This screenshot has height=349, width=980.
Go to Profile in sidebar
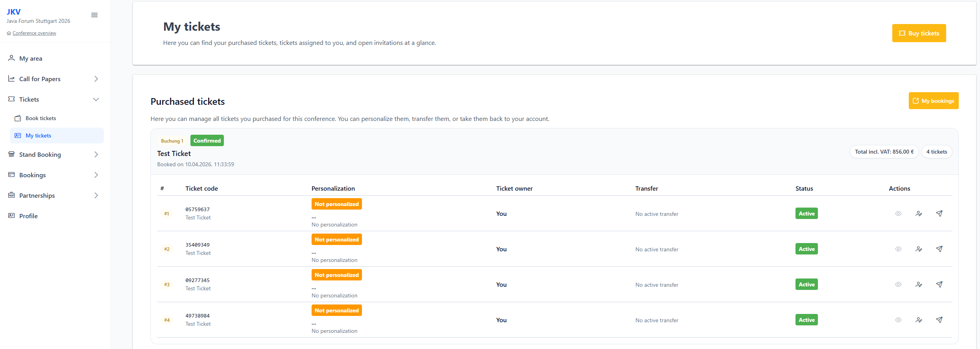(x=28, y=216)
